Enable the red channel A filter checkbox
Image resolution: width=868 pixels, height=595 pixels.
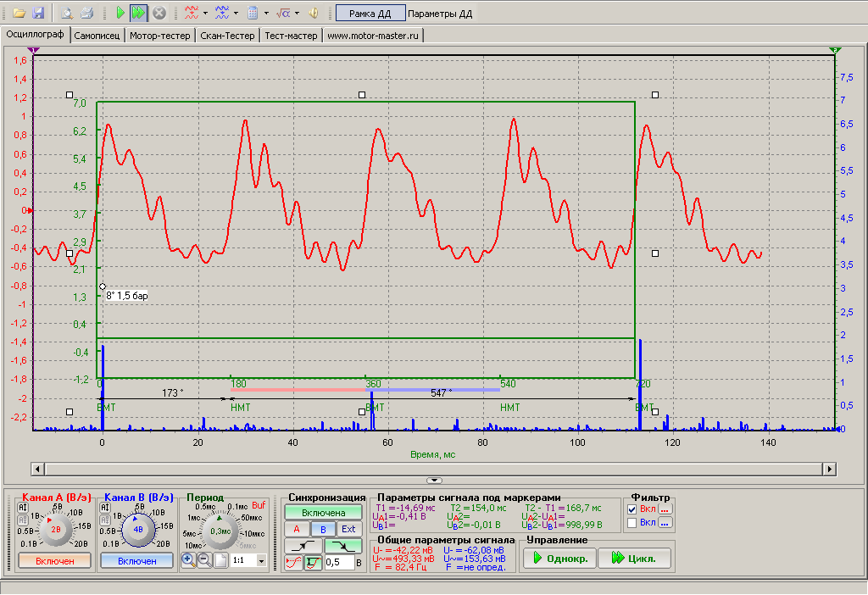tap(632, 509)
